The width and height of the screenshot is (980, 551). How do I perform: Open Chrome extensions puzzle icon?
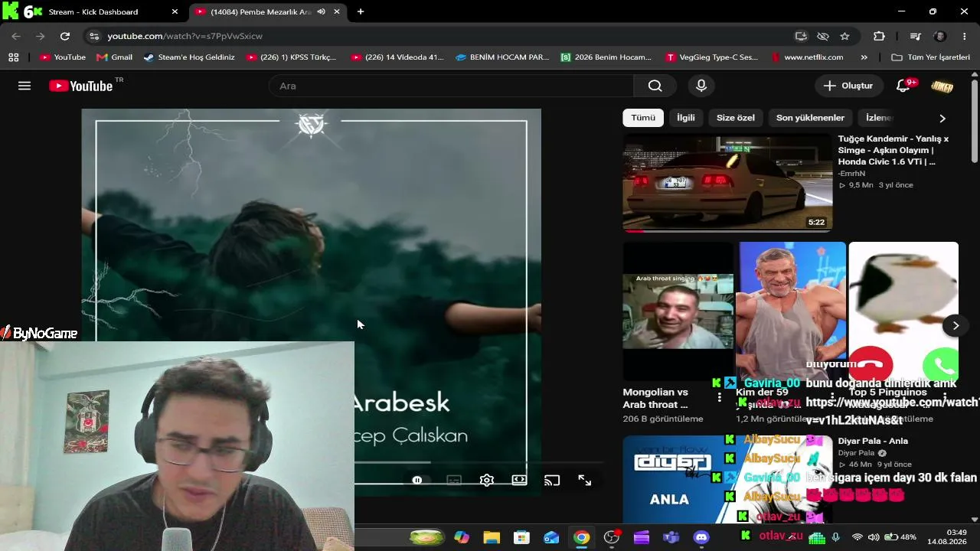tap(879, 36)
